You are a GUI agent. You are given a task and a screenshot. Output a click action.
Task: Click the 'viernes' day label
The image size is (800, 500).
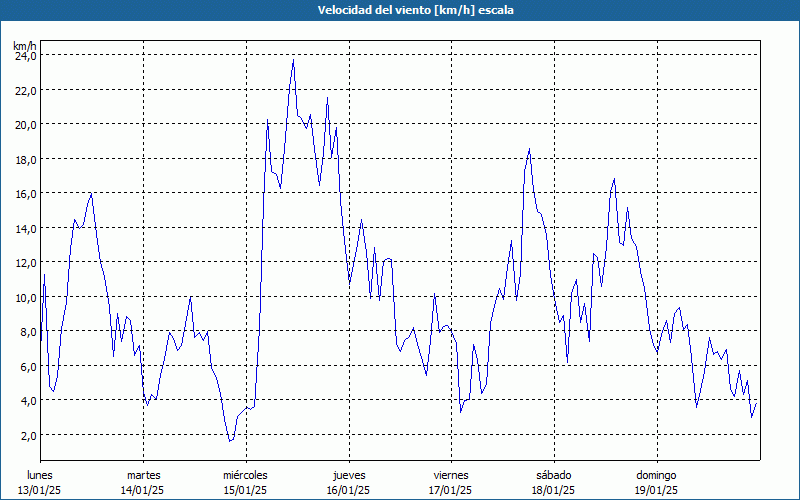[x=451, y=475]
